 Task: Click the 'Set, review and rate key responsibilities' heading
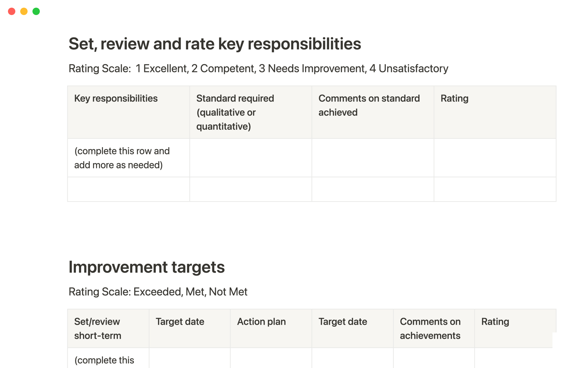(x=215, y=44)
